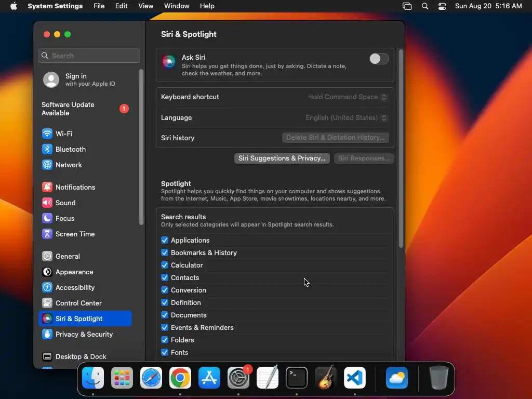Click the main pane scrollbar
The image size is (532, 399).
point(401,149)
